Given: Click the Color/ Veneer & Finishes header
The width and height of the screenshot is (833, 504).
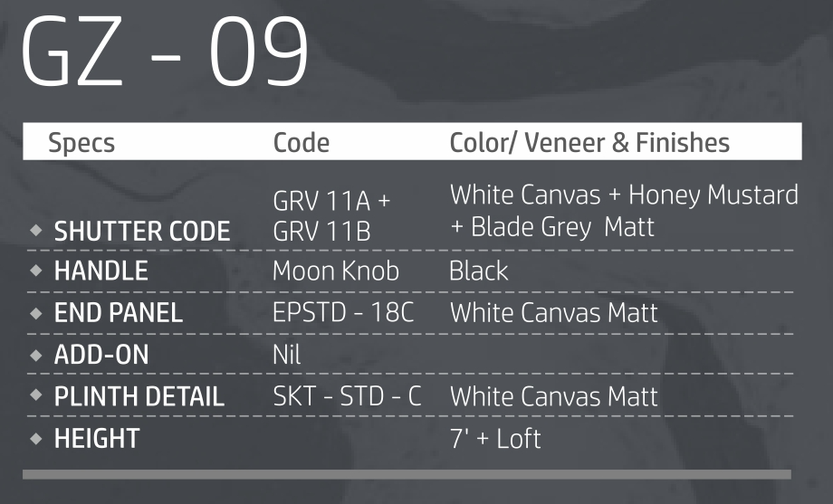Looking at the screenshot, I should (x=589, y=143).
